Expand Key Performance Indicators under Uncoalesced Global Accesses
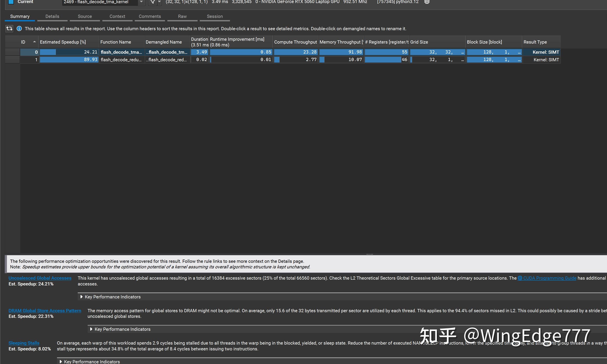The width and height of the screenshot is (607, 364). point(81,297)
